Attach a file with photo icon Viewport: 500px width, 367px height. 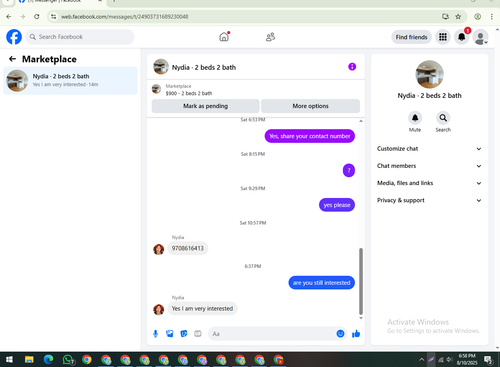(170, 334)
